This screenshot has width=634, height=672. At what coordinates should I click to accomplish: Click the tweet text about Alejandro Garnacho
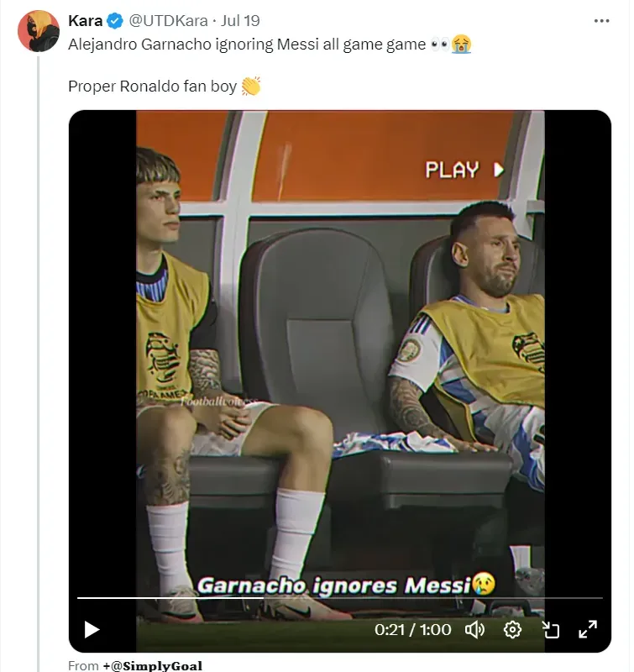coord(247,45)
